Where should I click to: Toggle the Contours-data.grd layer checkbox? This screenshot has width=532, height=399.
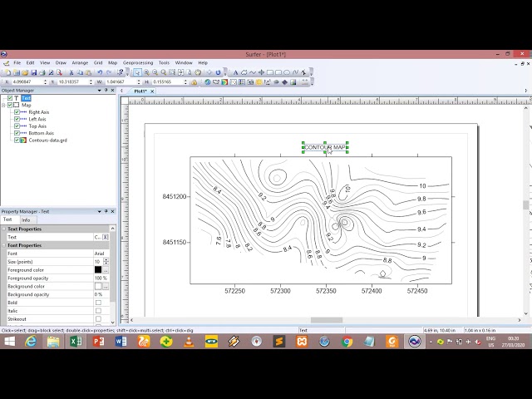point(17,140)
